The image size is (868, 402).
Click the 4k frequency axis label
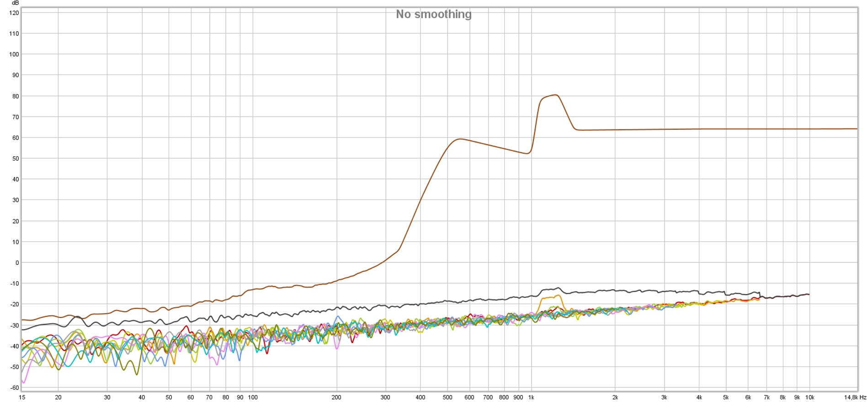point(699,397)
